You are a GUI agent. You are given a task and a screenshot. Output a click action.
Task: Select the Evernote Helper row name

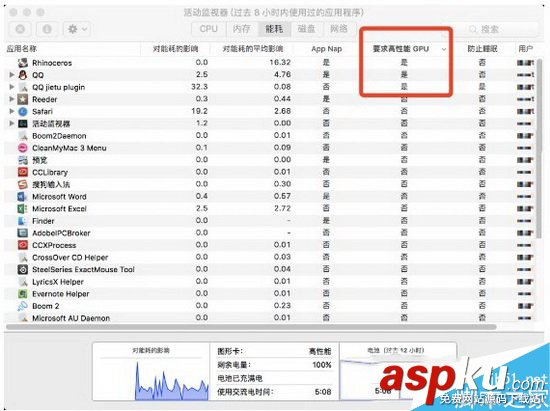tap(61, 294)
